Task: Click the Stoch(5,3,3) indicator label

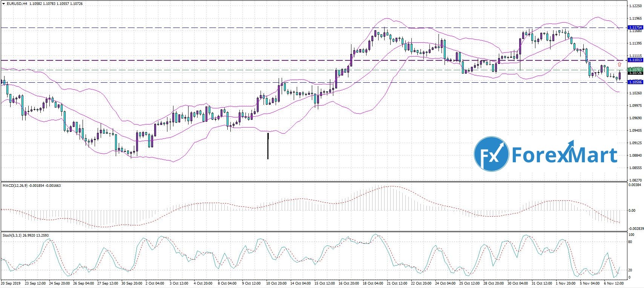Action: pos(12,236)
